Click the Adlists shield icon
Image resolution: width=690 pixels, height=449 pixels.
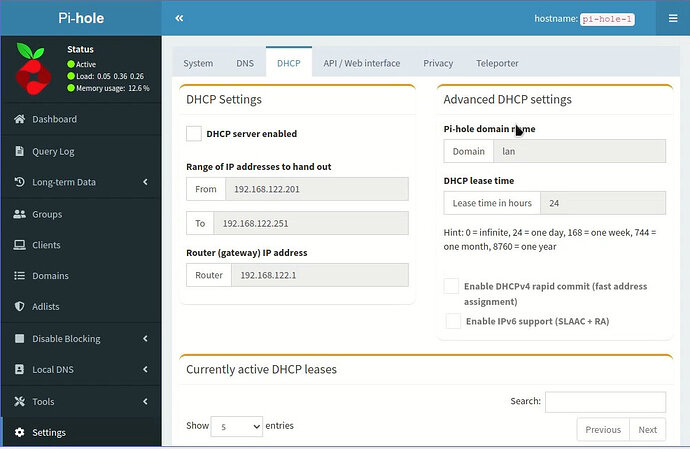pos(20,307)
